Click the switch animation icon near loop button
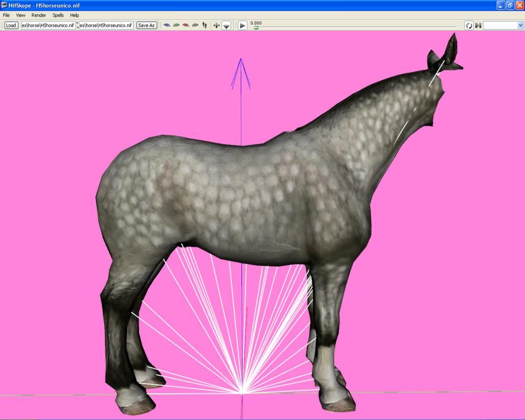 [x=477, y=25]
